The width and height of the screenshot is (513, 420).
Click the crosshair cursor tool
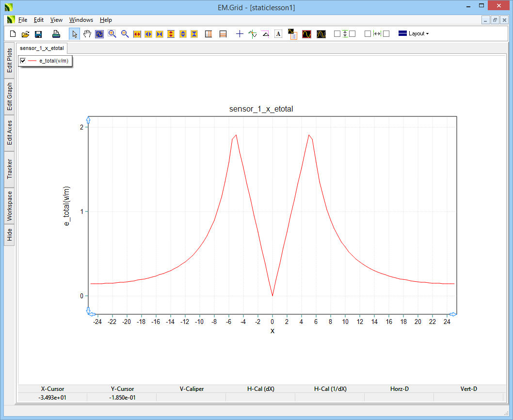pyautogui.click(x=240, y=34)
